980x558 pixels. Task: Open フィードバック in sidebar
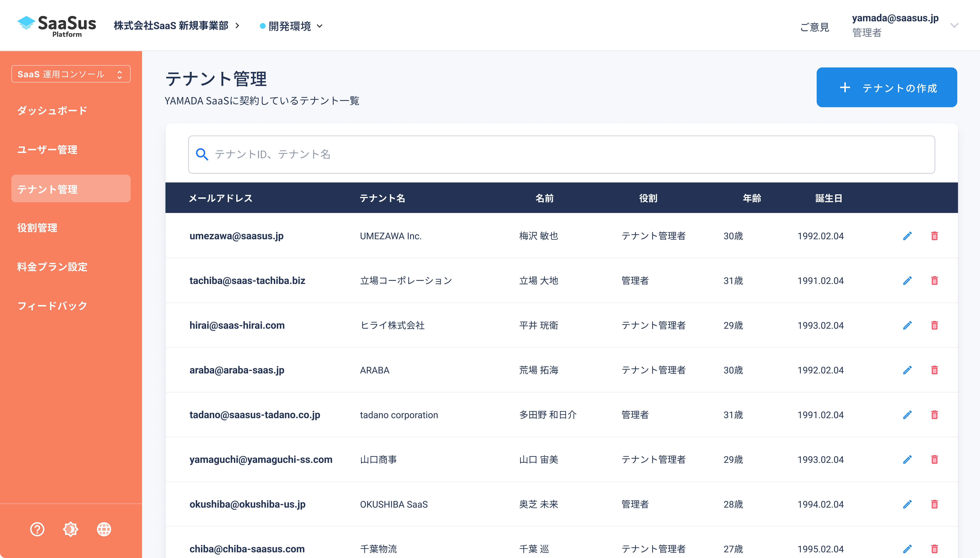point(52,306)
